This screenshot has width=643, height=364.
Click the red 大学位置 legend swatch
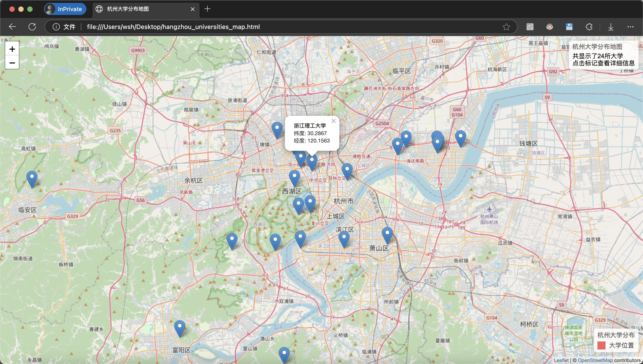tap(601, 345)
